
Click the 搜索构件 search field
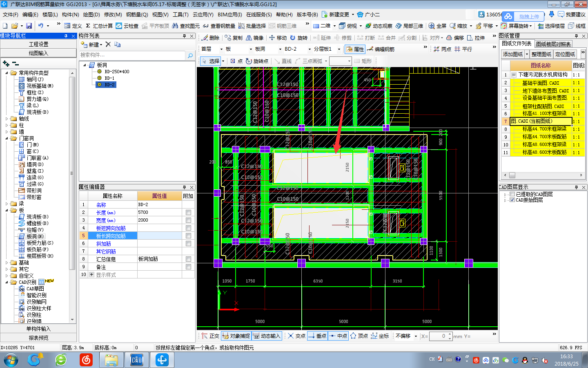(x=132, y=55)
